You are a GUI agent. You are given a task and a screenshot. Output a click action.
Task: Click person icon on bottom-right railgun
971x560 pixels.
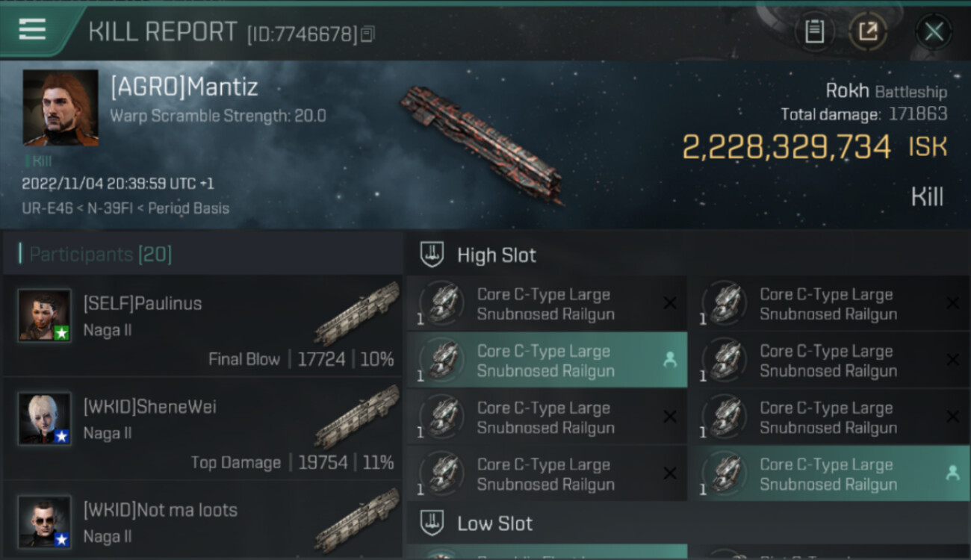click(952, 473)
